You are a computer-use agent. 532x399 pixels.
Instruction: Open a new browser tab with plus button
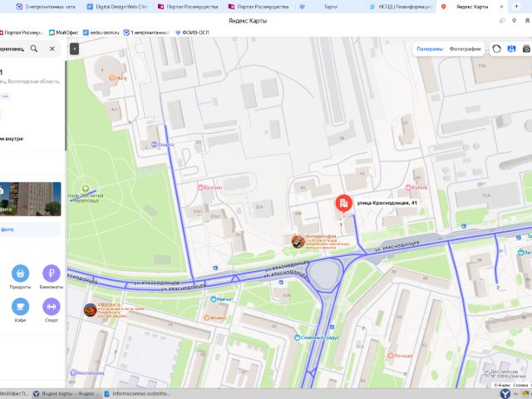(516, 7)
